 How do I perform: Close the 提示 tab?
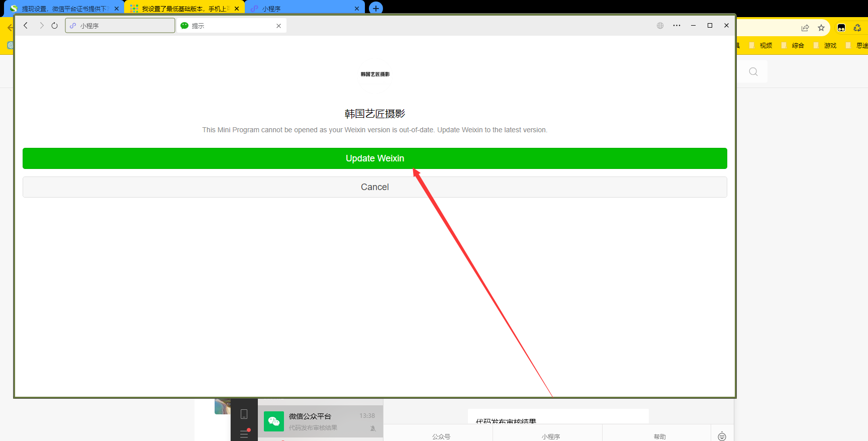pos(279,26)
